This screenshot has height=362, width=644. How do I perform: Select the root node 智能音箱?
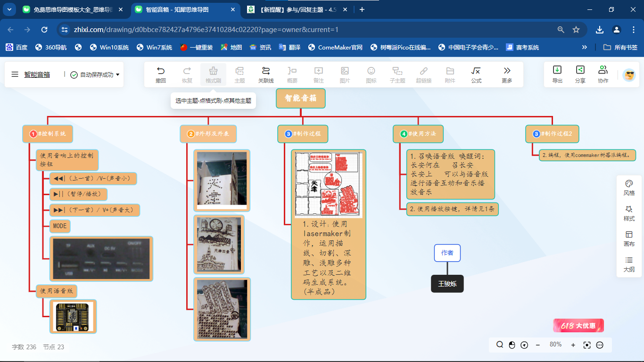(301, 99)
